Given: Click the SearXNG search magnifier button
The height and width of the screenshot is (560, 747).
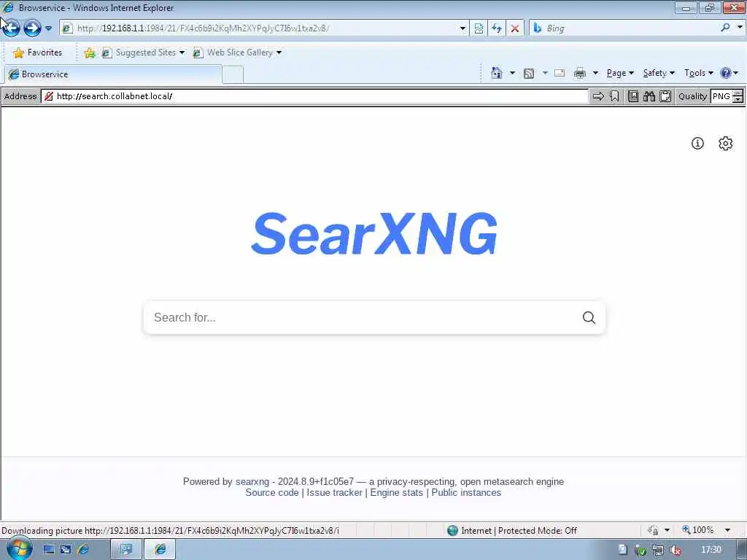Looking at the screenshot, I should [x=589, y=318].
